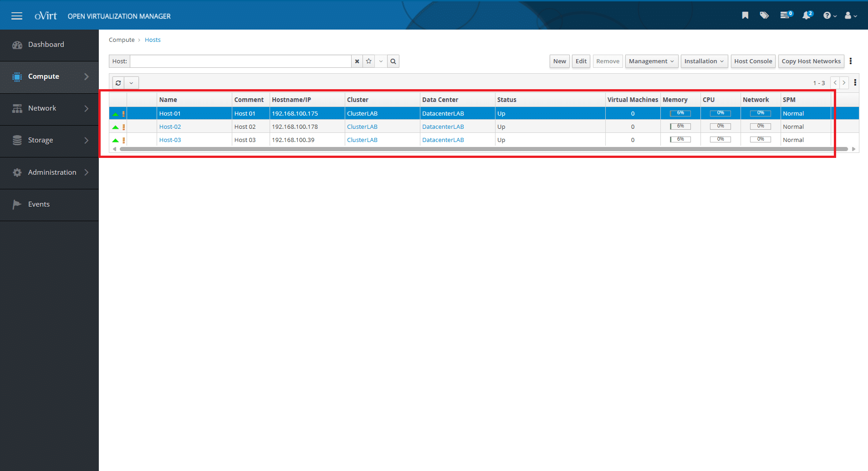Click Copy Host Networks button
This screenshot has width=868, height=471.
pyautogui.click(x=811, y=61)
